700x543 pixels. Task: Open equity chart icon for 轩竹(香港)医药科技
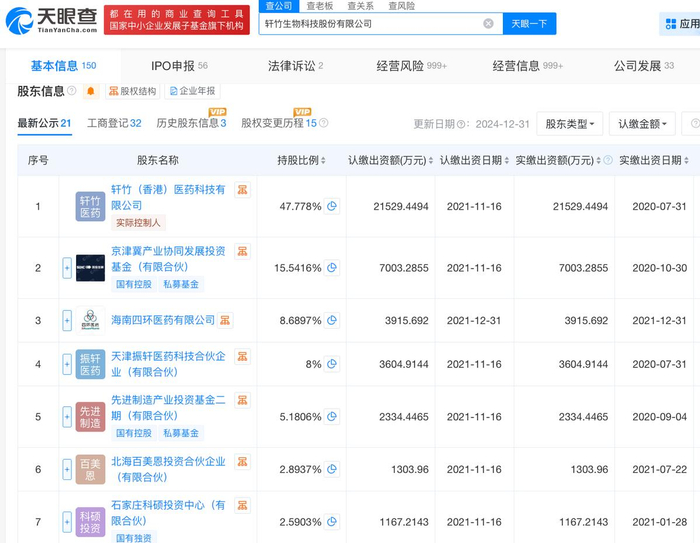click(x=242, y=190)
